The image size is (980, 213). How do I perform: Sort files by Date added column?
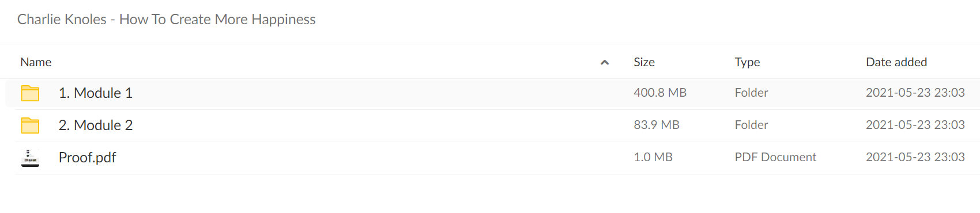click(896, 62)
